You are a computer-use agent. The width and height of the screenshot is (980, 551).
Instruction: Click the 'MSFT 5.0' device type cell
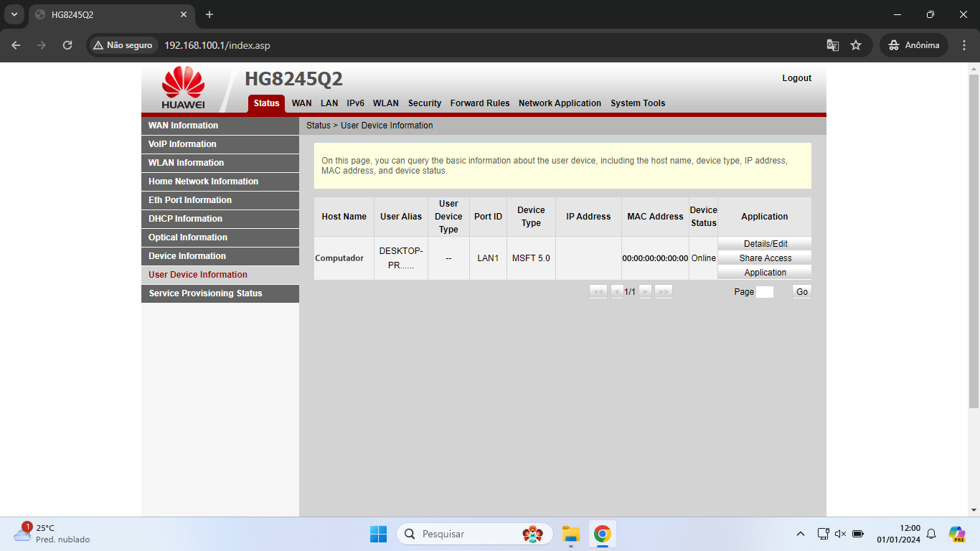tap(531, 258)
